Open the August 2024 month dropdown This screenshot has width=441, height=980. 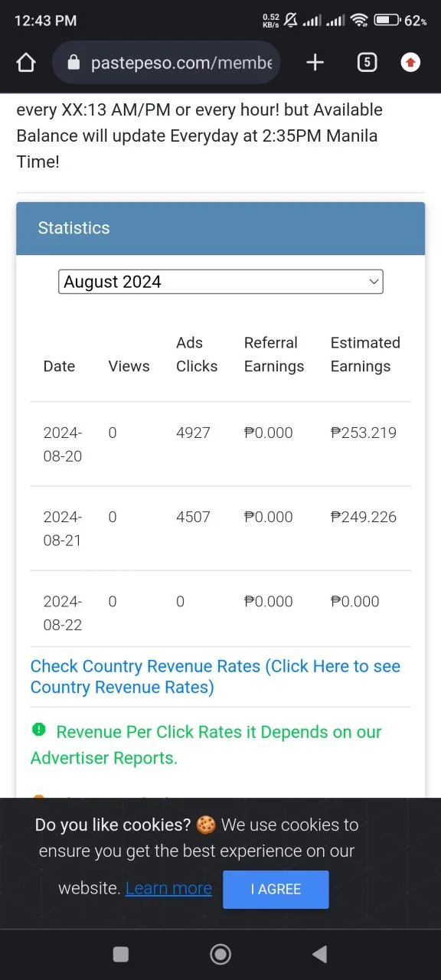(x=220, y=282)
